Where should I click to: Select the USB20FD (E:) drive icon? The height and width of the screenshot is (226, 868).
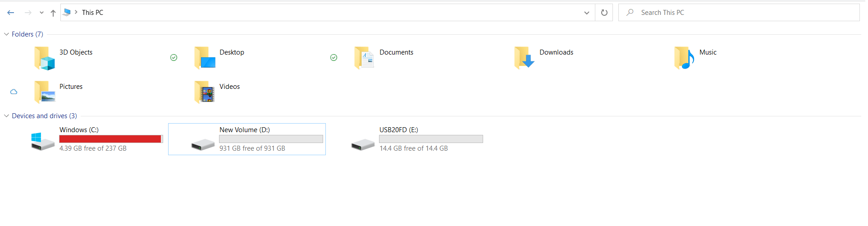363,144
